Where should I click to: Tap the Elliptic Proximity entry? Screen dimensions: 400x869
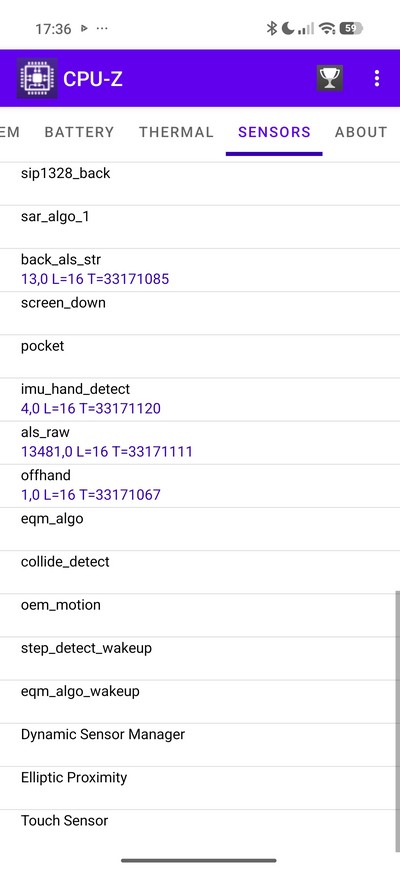coord(200,789)
